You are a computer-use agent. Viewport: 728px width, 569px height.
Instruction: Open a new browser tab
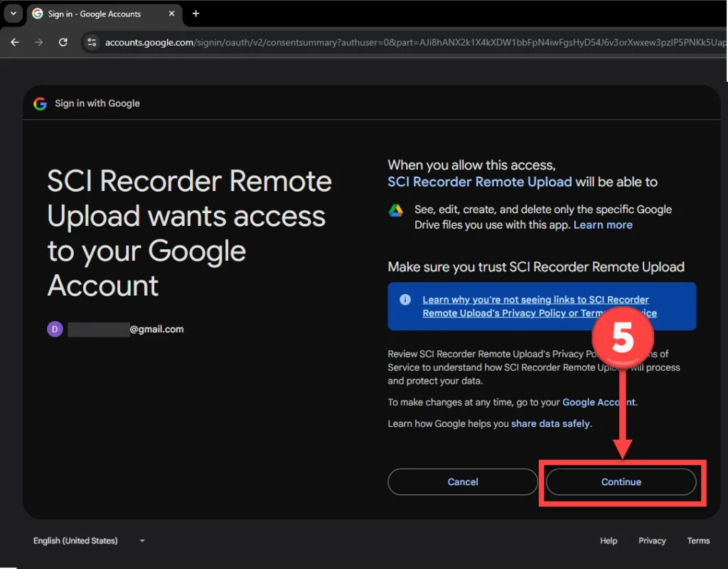[x=196, y=14]
